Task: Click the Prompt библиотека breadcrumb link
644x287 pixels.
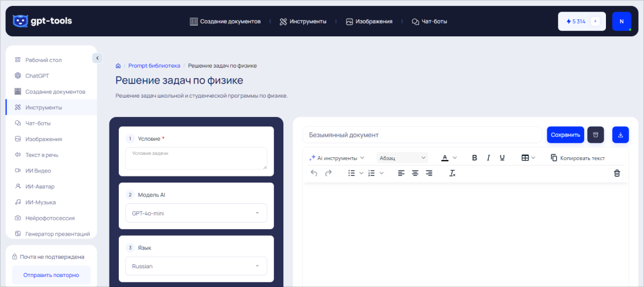Action: tap(154, 65)
